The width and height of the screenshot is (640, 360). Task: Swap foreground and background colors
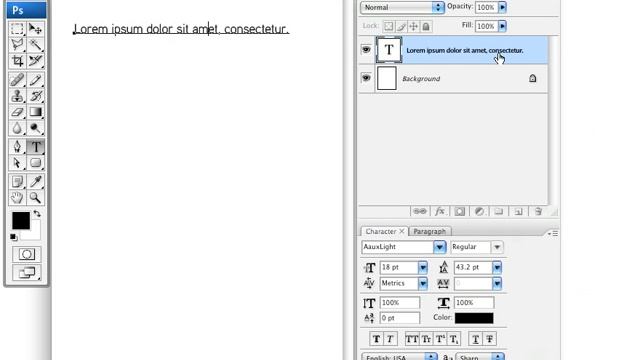pyautogui.click(x=37, y=213)
